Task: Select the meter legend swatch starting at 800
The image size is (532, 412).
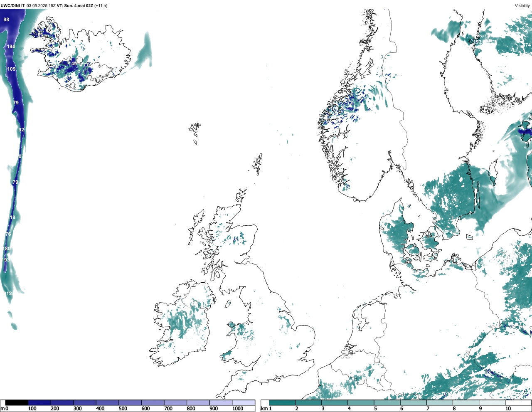Action: click(x=198, y=403)
